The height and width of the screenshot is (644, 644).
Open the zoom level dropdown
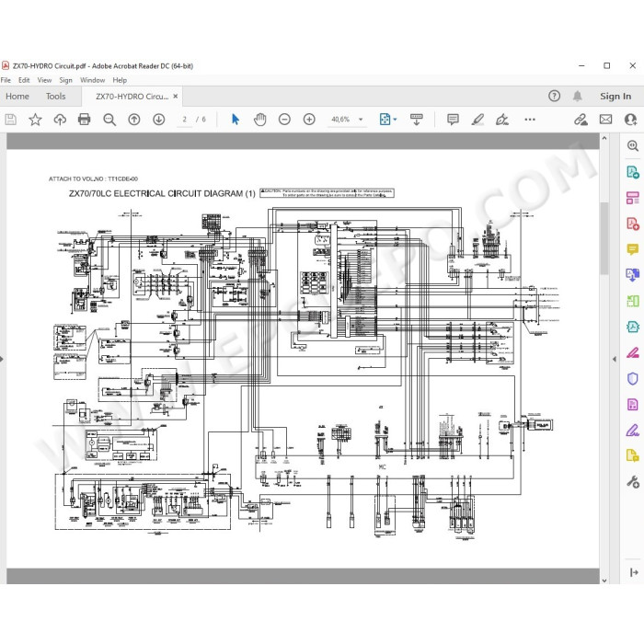tap(361, 120)
